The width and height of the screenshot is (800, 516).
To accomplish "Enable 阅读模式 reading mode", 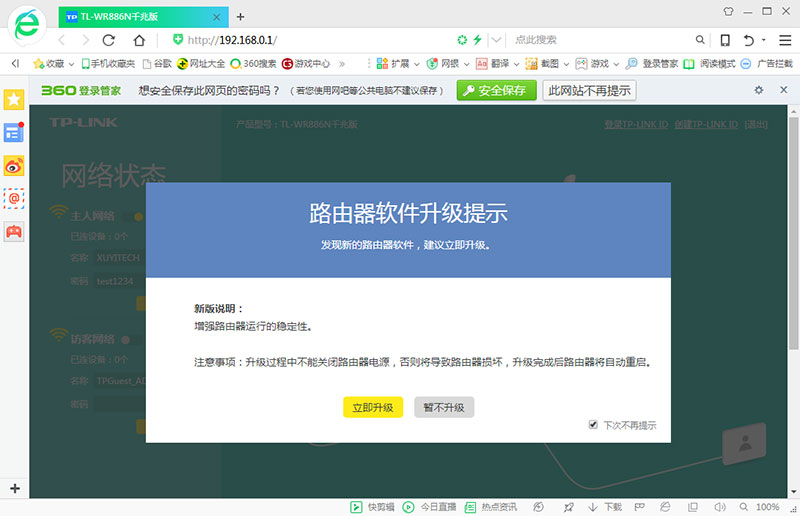I will 710,63.
